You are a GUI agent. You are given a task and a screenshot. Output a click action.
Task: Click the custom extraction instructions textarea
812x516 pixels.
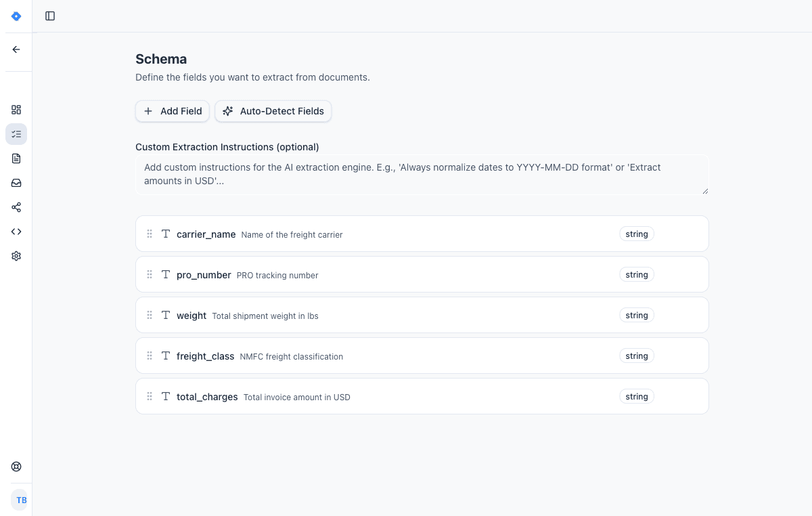tap(422, 175)
